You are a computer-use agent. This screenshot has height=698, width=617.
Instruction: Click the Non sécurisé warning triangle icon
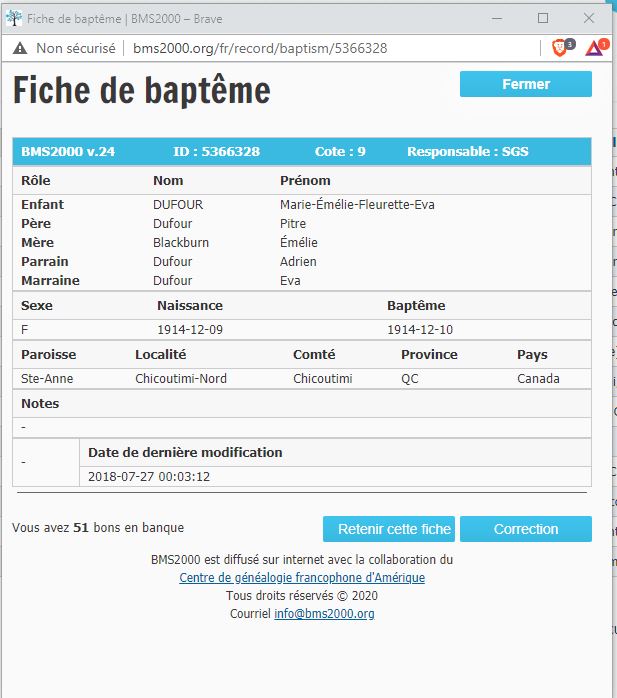pyautogui.click(x=20, y=48)
